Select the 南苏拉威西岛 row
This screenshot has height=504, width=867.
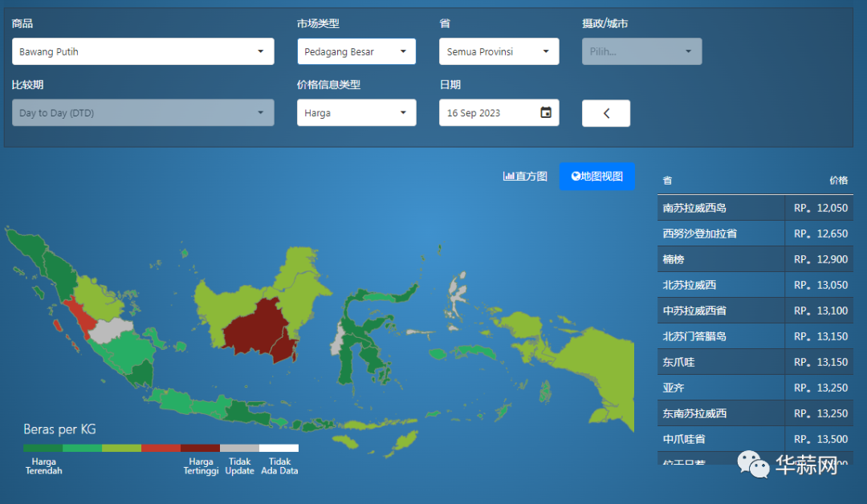(x=755, y=208)
